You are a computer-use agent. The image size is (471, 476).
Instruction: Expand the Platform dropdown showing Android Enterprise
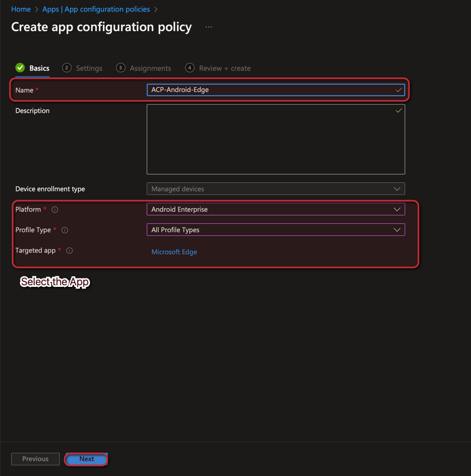pyautogui.click(x=275, y=209)
